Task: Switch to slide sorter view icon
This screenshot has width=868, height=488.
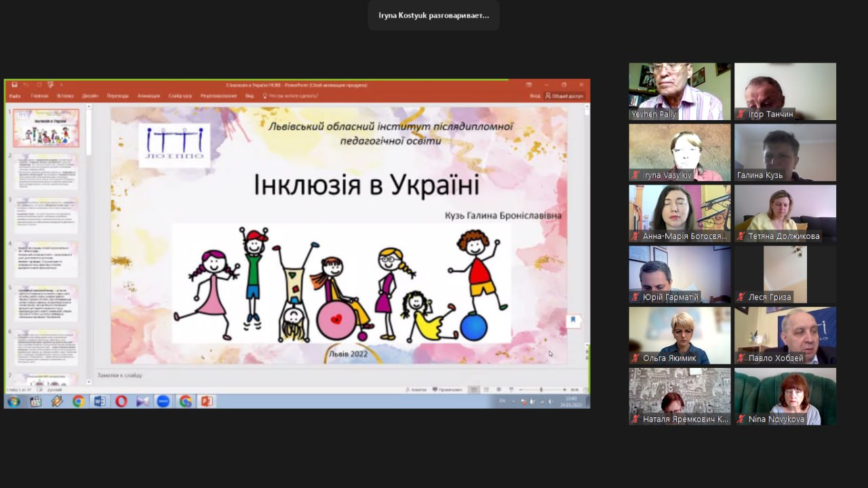Action: [486, 390]
